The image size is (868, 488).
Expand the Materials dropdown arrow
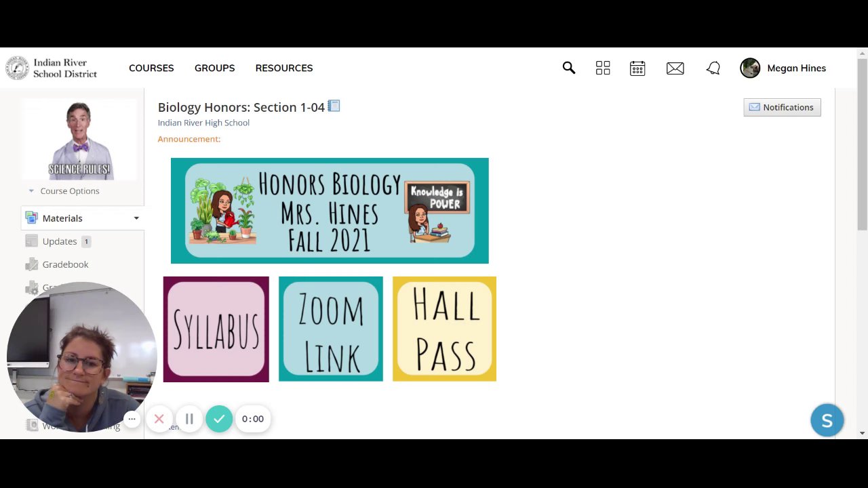click(136, 218)
